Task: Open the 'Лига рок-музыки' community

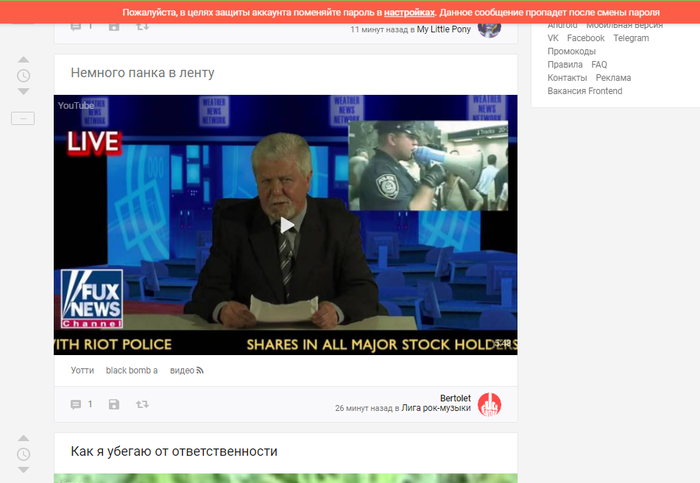Action: pyautogui.click(x=437, y=409)
